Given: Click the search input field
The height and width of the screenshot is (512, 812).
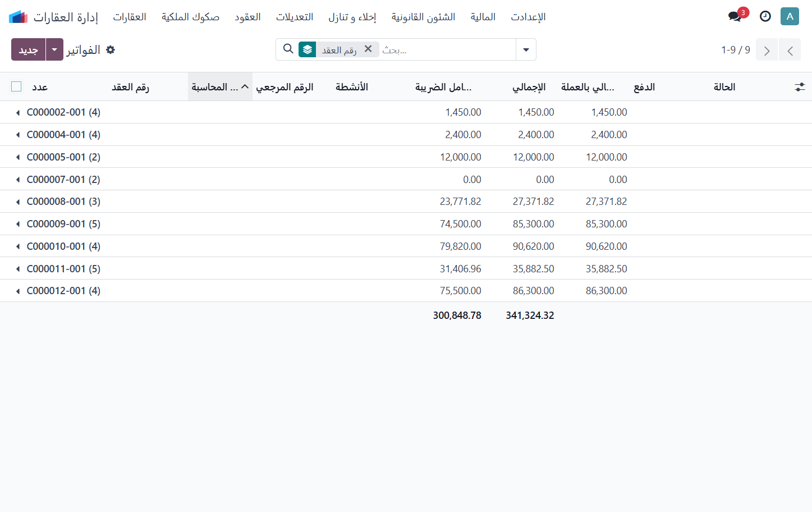Looking at the screenshot, I should tap(447, 49).
